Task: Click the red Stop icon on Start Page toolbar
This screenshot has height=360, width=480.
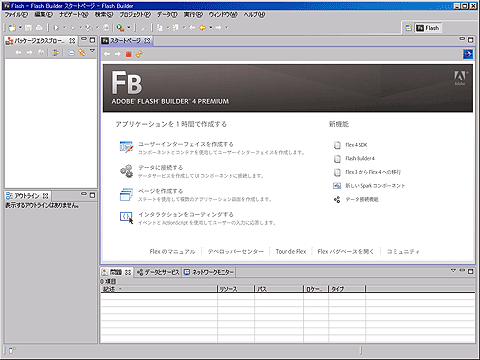Action: coord(129,54)
